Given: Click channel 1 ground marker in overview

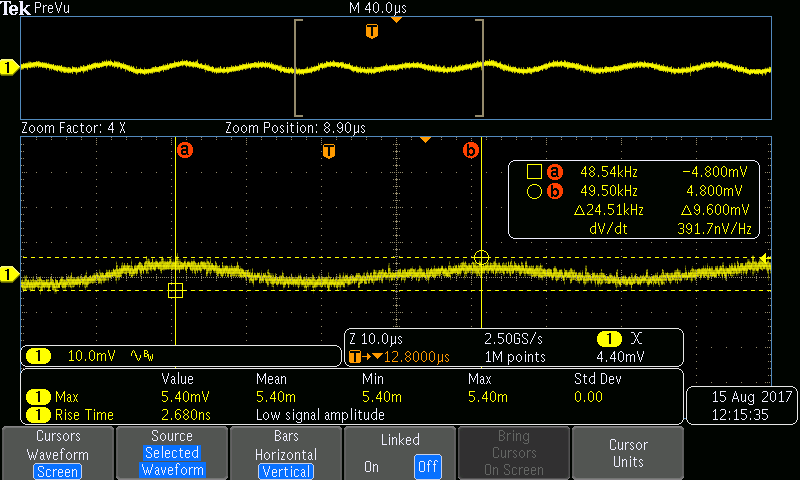Looking at the screenshot, I should click(x=9, y=67).
